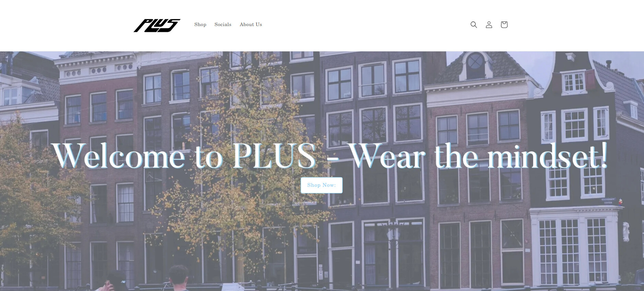644x291 pixels.
Task: Click the round attic window on the roof
Action: point(475,62)
